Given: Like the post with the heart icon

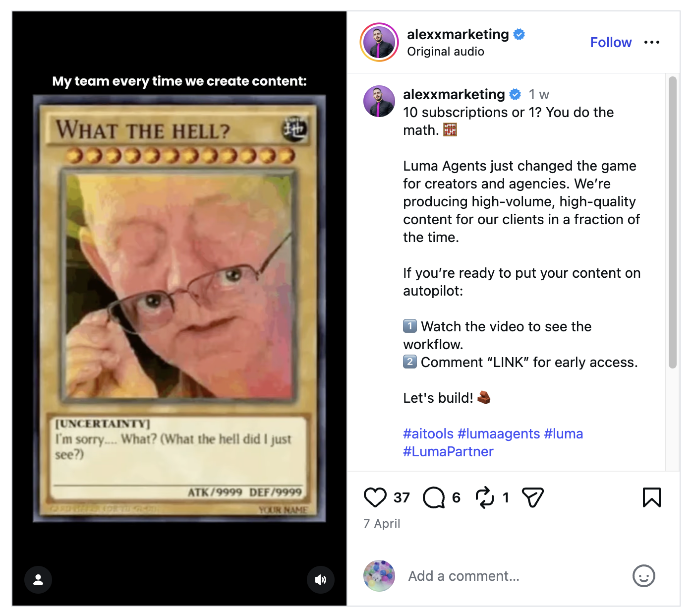Looking at the screenshot, I should 375,497.
